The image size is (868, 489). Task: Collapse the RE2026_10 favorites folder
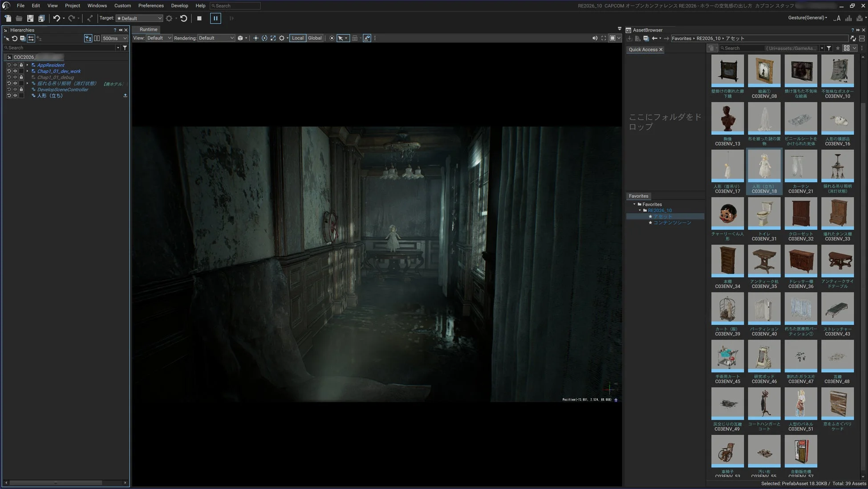point(640,211)
